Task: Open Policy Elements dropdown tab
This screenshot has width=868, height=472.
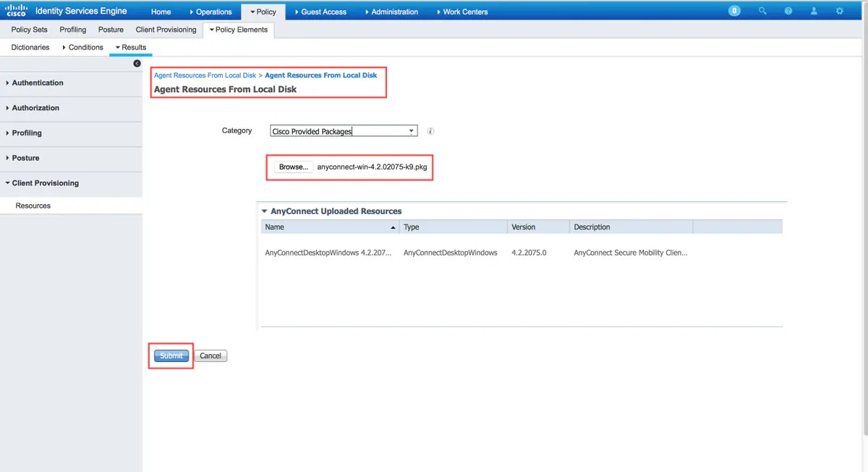Action: [239, 30]
